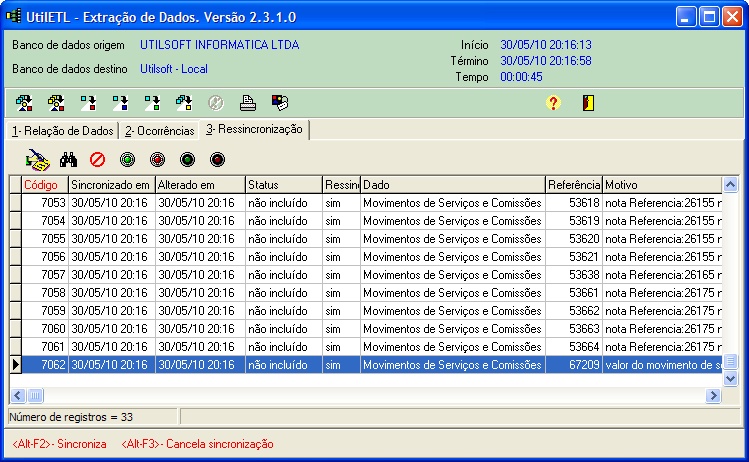Click the Dado cell in row 7059
Image resolution: width=749 pixels, height=462 pixels.
click(453, 311)
